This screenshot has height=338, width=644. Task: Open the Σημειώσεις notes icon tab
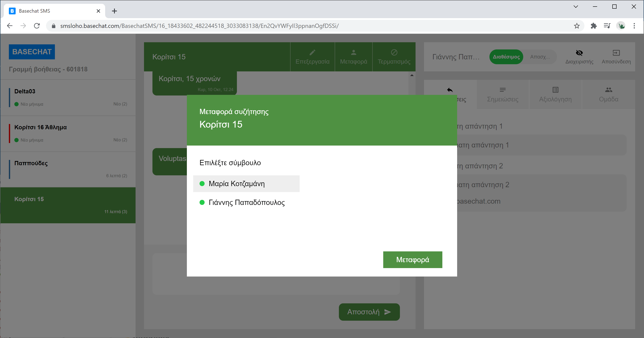click(503, 90)
